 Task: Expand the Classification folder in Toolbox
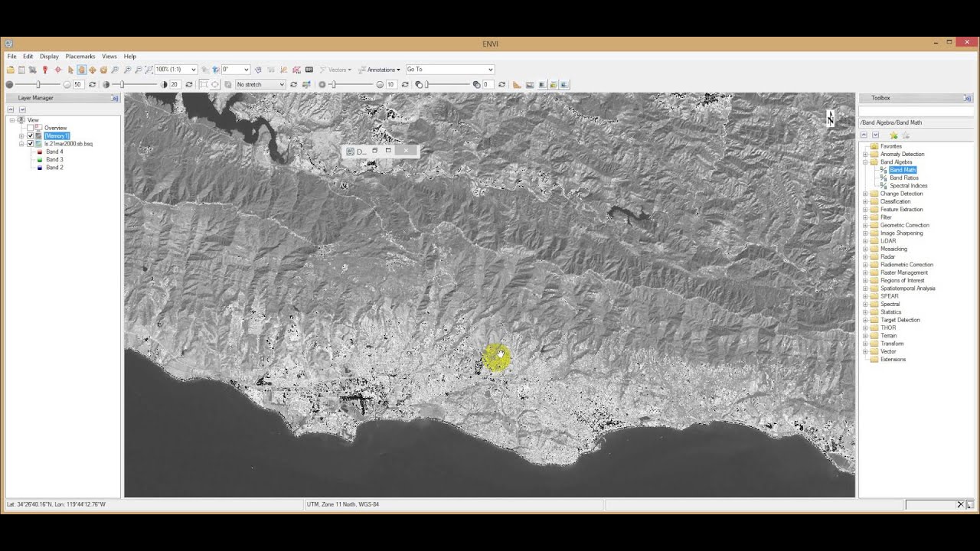pos(865,201)
